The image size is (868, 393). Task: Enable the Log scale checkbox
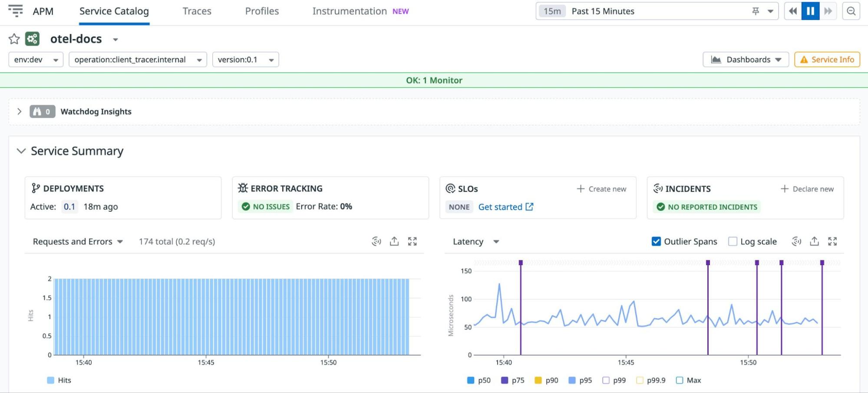pyautogui.click(x=733, y=241)
